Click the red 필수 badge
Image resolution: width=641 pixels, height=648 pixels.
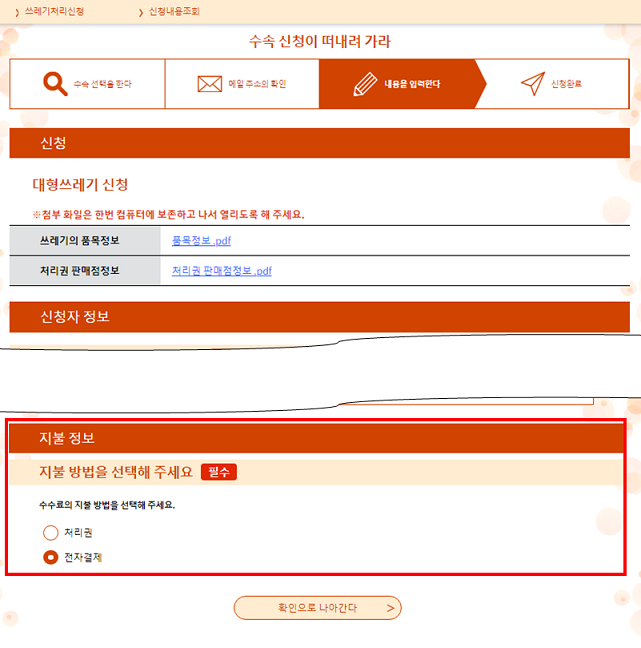tap(219, 472)
